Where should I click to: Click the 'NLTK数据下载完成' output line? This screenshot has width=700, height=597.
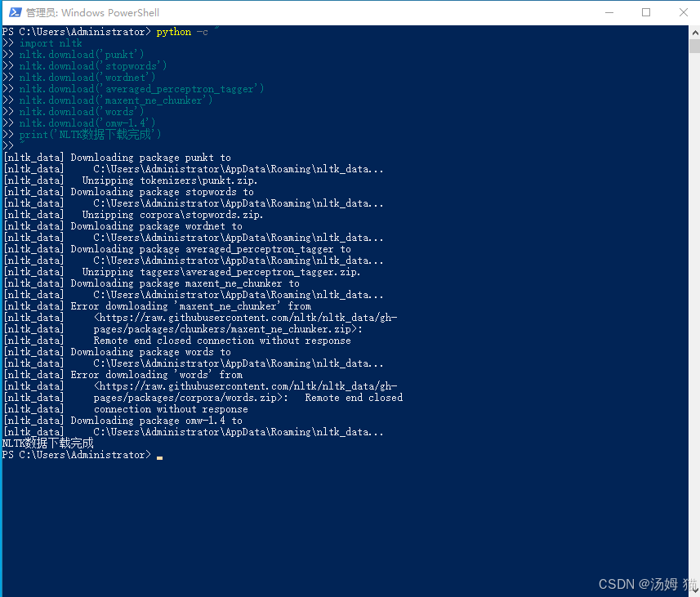(47, 443)
